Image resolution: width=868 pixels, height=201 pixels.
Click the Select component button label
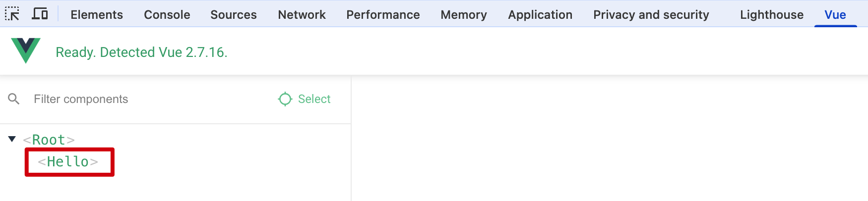314,99
